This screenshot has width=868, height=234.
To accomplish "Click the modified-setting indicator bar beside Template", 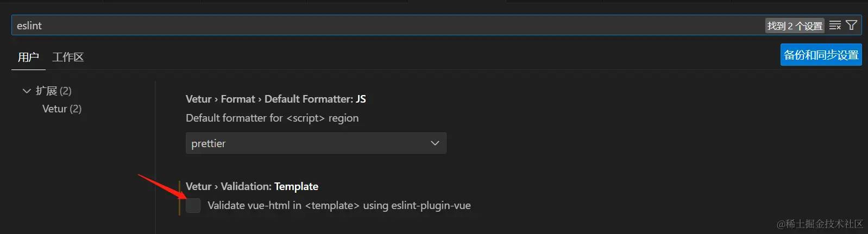I will [179, 198].
